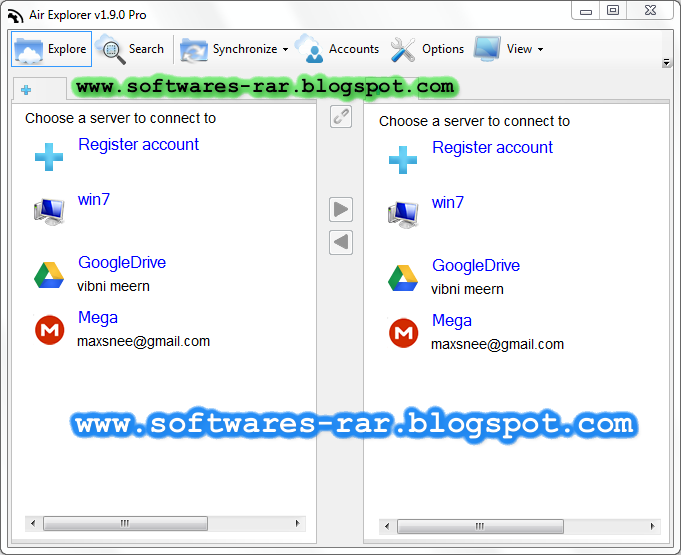Image resolution: width=681 pixels, height=555 pixels.
Task: Click left pane Mega logo icon
Action: click(50, 330)
